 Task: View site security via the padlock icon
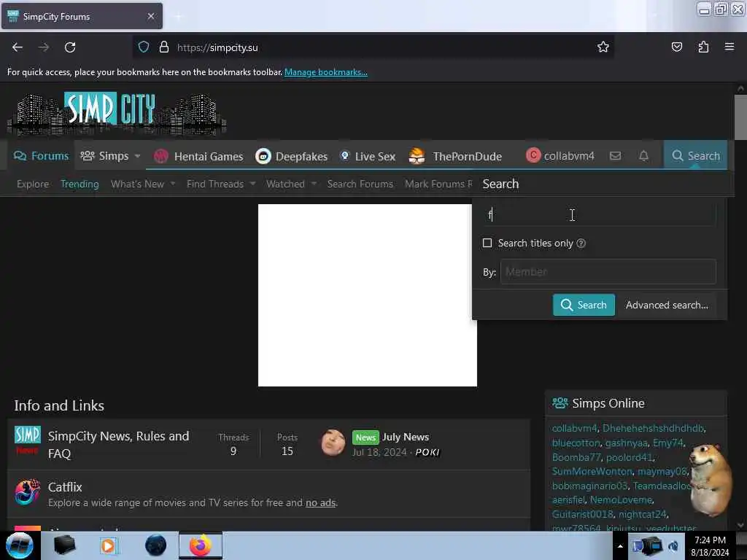[x=164, y=47]
